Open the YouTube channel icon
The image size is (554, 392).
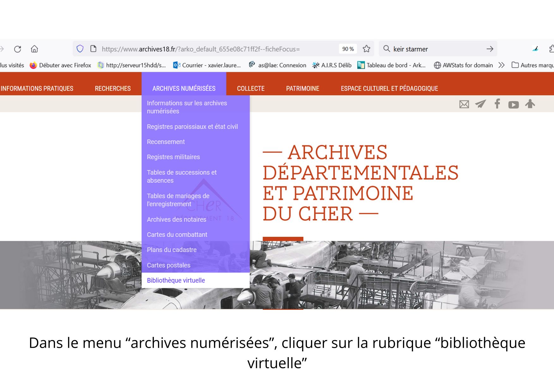click(x=513, y=105)
